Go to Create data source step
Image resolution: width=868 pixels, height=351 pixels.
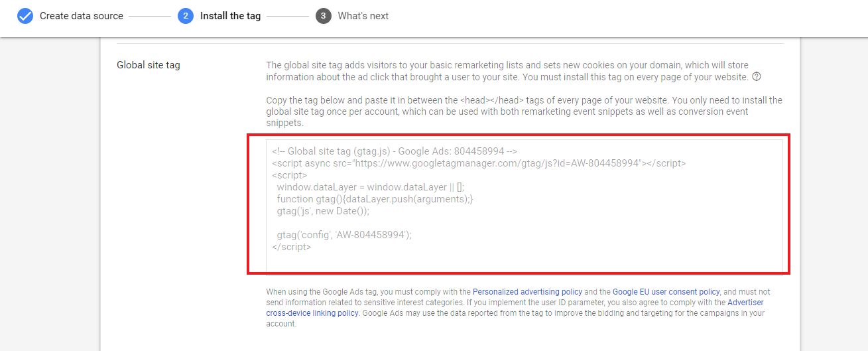point(82,16)
